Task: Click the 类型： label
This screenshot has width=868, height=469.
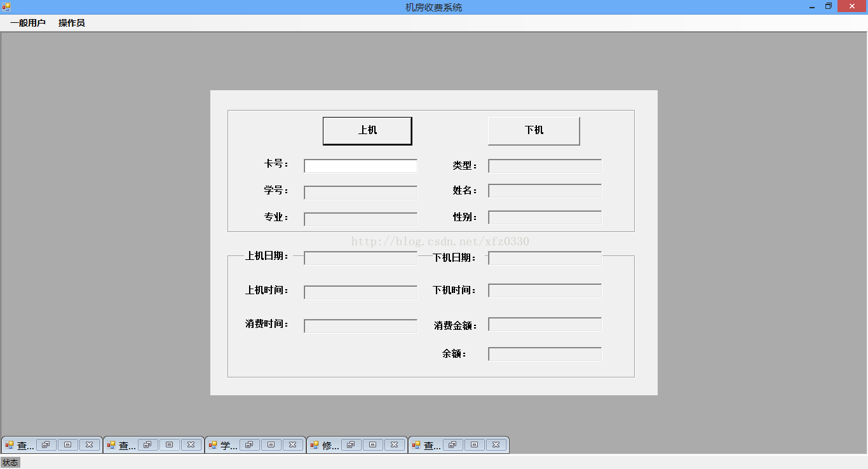Action: pos(465,166)
